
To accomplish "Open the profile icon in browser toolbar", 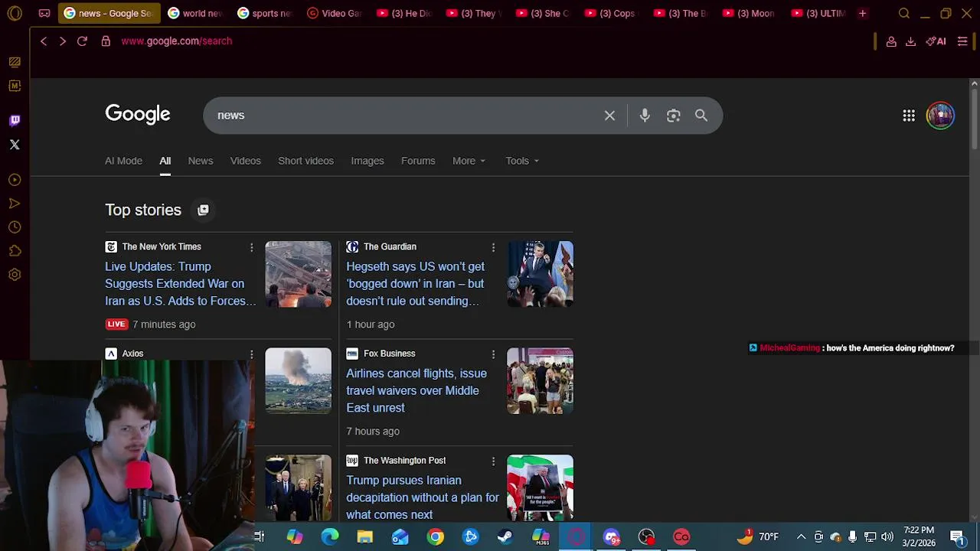I will click(891, 41).
